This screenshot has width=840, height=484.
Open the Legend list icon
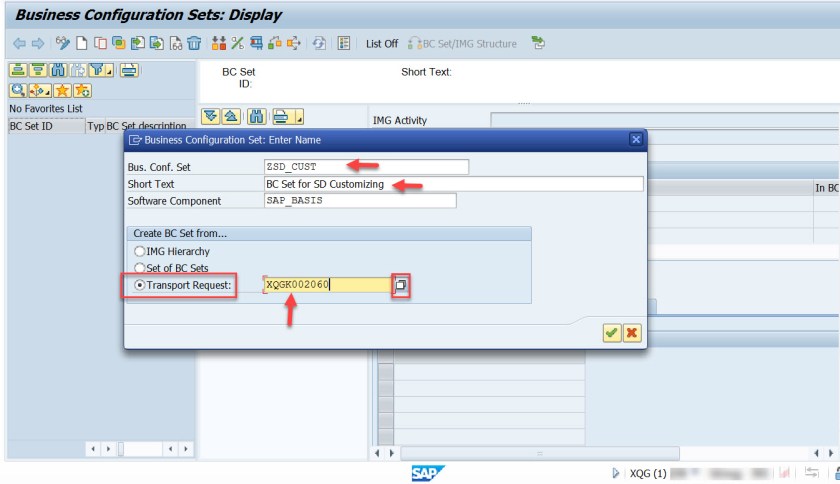click(x=344, y=43)
